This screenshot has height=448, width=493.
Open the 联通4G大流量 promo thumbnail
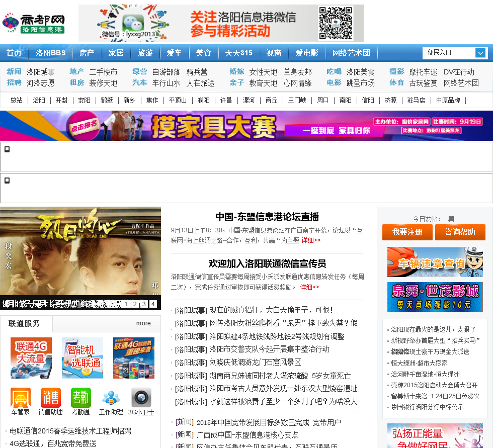pyautogui.click(x=31, y=358)
